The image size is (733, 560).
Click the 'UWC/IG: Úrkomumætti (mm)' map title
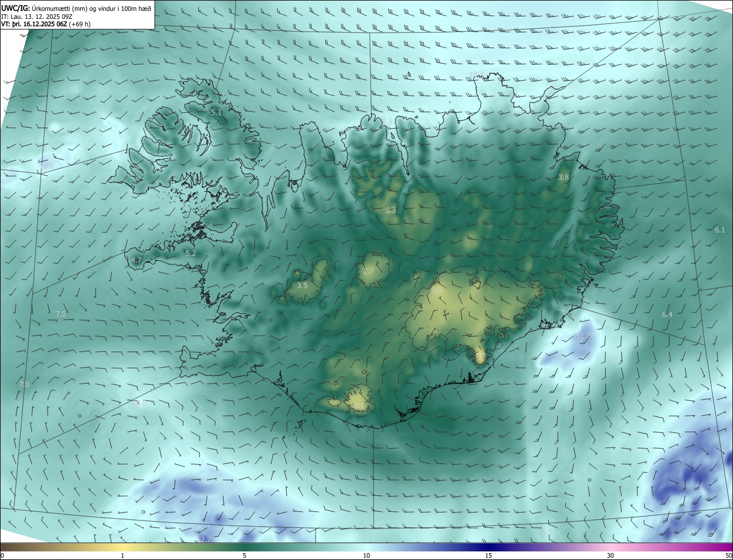[x=76, y=7]
